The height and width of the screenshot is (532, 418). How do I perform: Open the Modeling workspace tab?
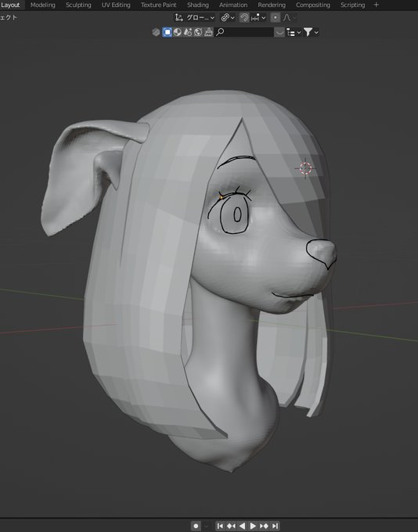pyautogui.click(x=43, y=5)
